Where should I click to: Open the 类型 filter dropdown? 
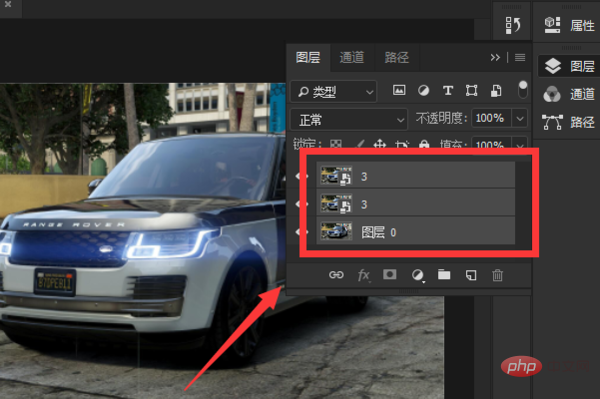[x=334, y=91]
